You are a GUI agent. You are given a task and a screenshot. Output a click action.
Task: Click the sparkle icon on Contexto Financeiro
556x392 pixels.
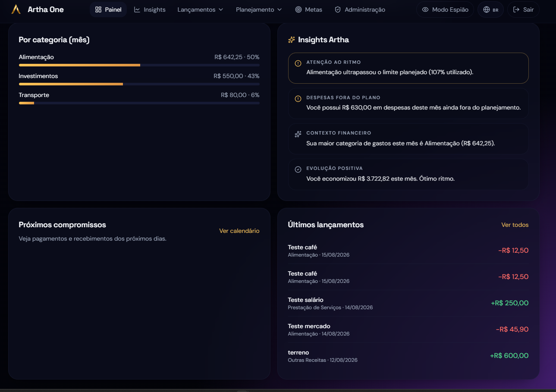[x=298, y=134]
